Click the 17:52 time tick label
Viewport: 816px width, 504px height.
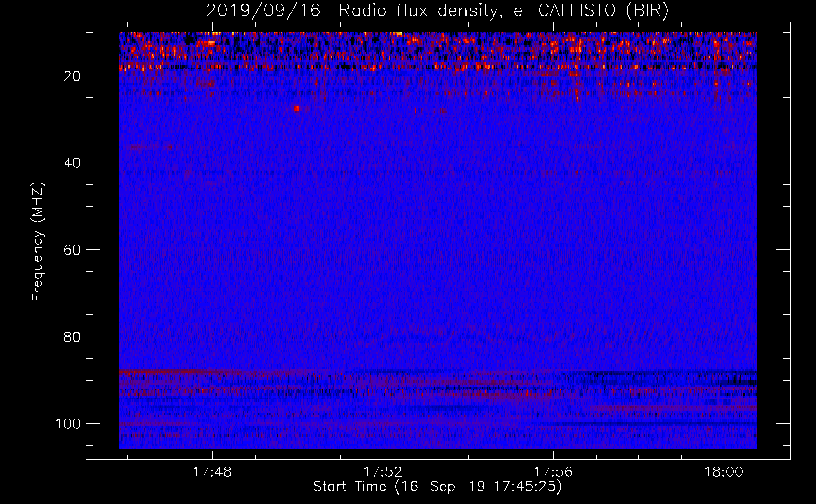[383, 472]
